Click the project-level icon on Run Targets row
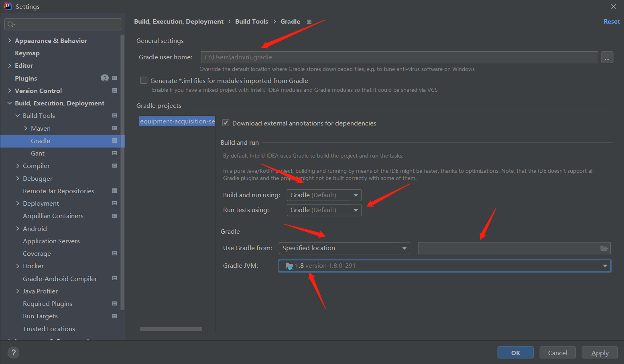Viewport: 624px width, 364px height. (x=114, y=316)
